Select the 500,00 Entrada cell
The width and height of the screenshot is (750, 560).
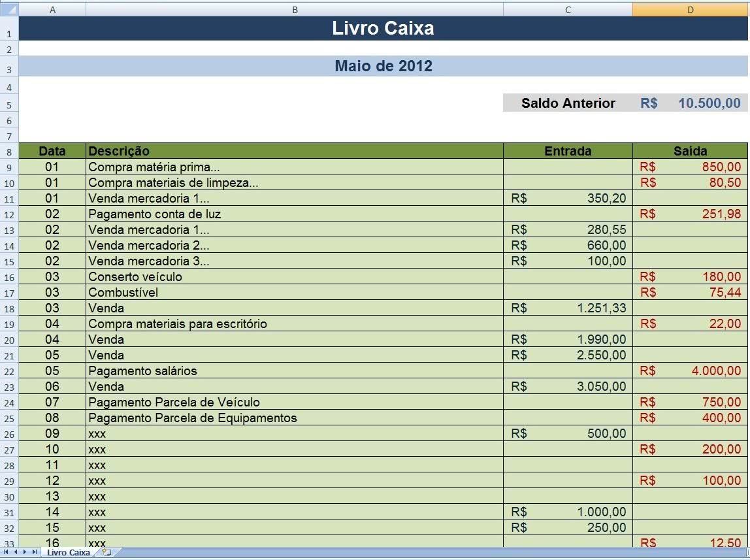tap(568, 433)
